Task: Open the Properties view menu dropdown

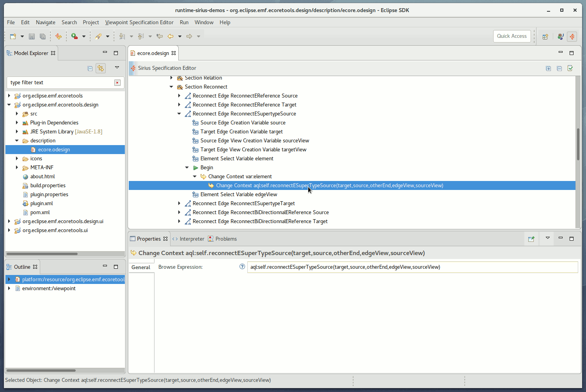Action: (x=548, y=238)
